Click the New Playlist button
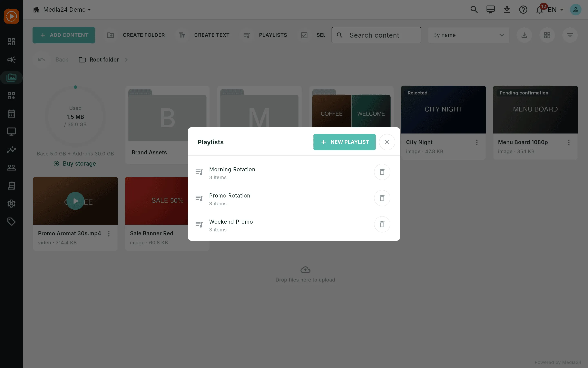Screen dimensions: 588x368 [345, 142]
